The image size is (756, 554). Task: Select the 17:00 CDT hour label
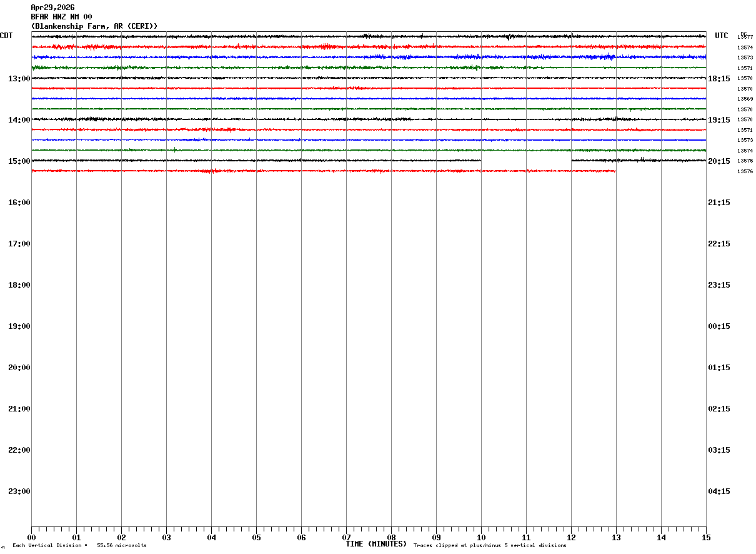coord(19,244)
